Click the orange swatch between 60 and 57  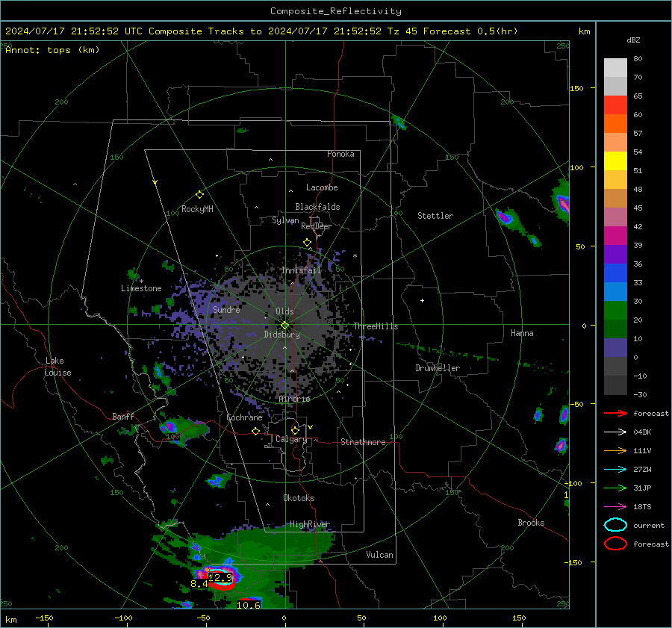(615, 124)
